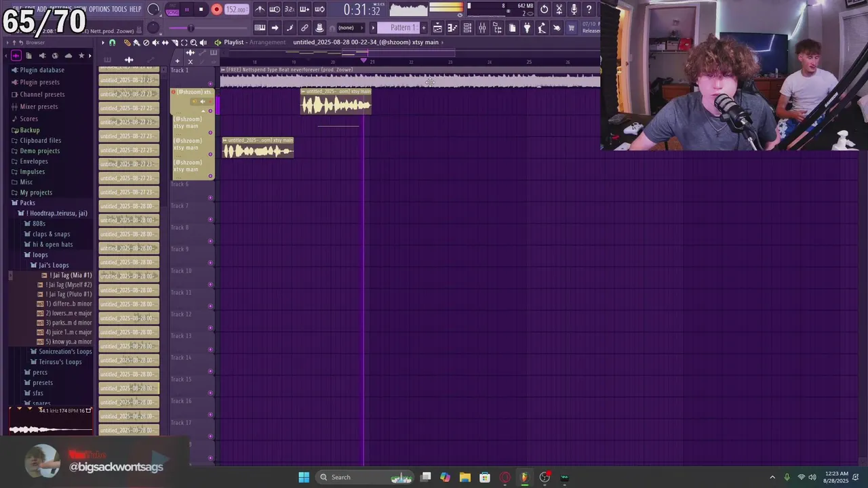The height and width of the screenshot is (488, 868).
Task: Click the link-to-controller chain icon
Action: pyautogui.click(x=304, y=28)
